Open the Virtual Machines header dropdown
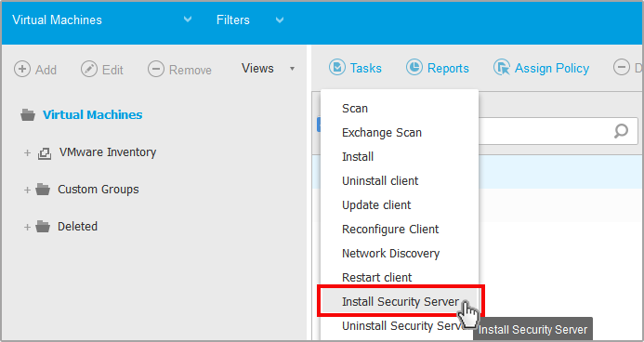The width and height of the screenshot is (644, 342). tap(188, 20)
